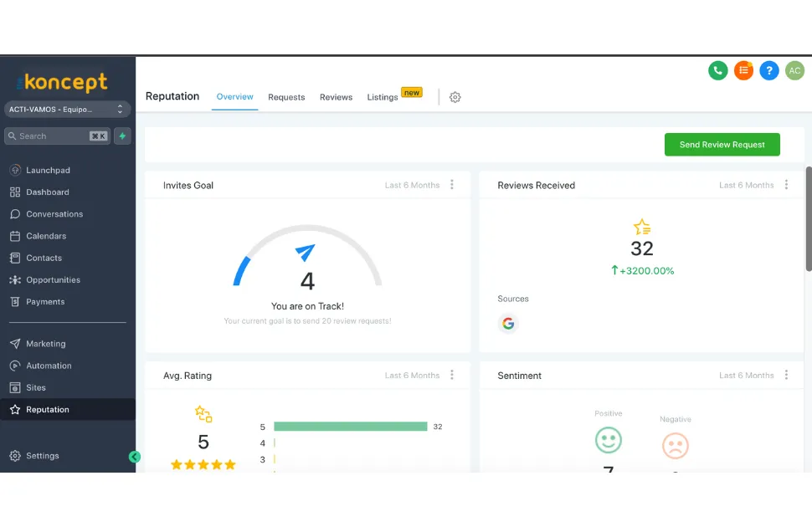
Task: Click 'Last 6 Months' in Invites Goal
Action: 412,186
